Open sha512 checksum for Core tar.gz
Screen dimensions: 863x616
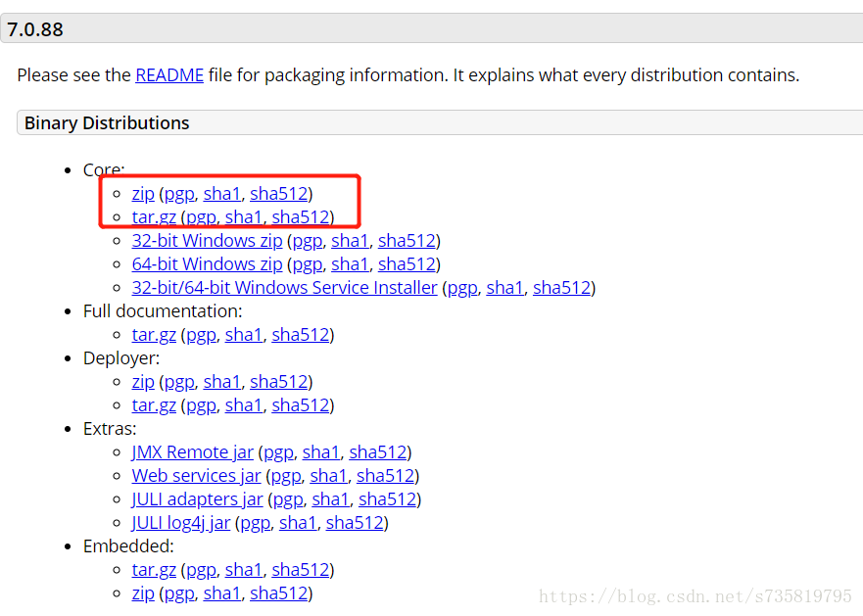(301, 217)
